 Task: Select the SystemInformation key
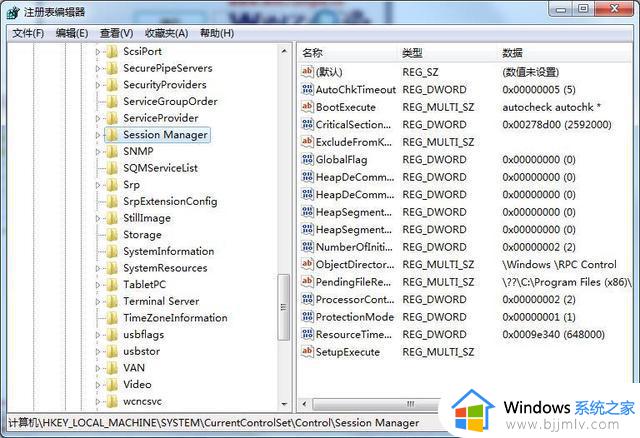(x=169, y=251)
